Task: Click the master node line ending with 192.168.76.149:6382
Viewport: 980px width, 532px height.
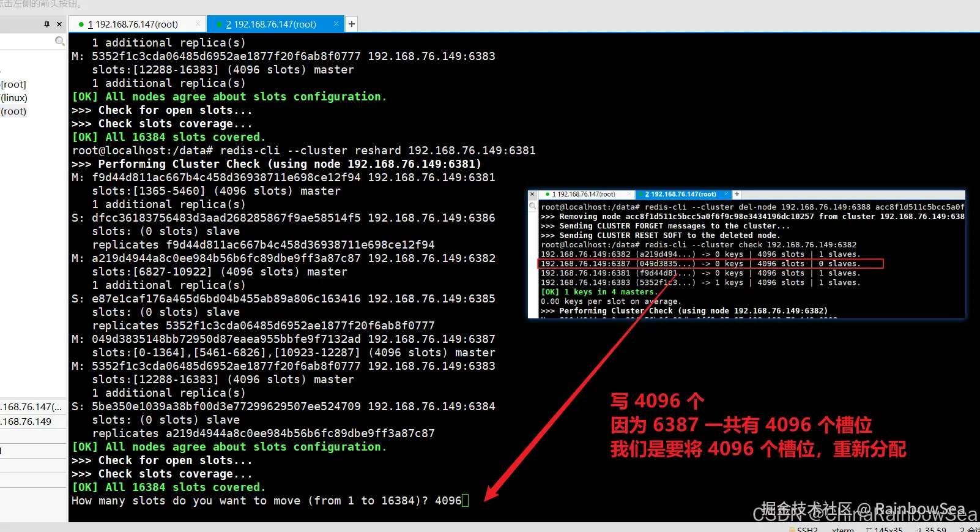Action: pyautogui.click(x=283, y=258)
